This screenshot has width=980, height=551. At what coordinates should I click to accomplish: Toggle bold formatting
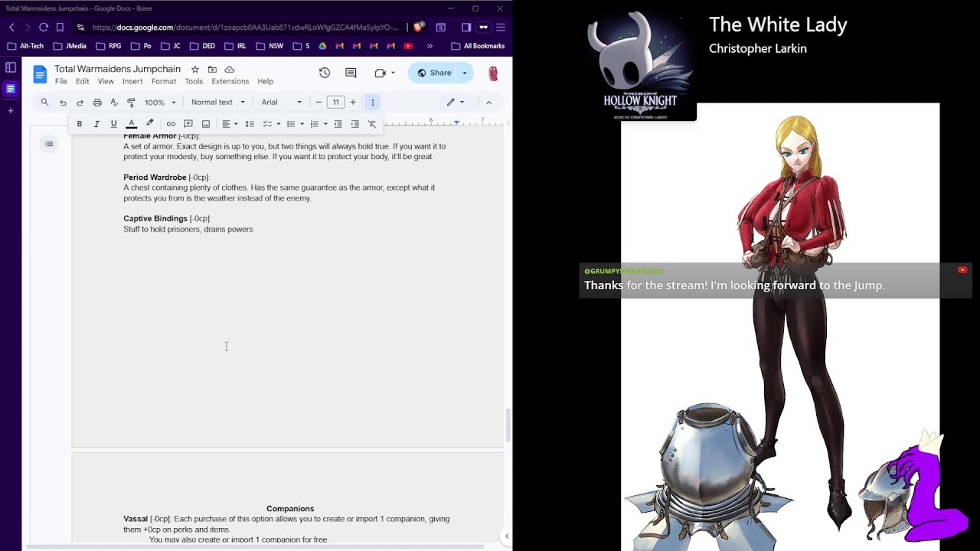(x=79, y=124)
